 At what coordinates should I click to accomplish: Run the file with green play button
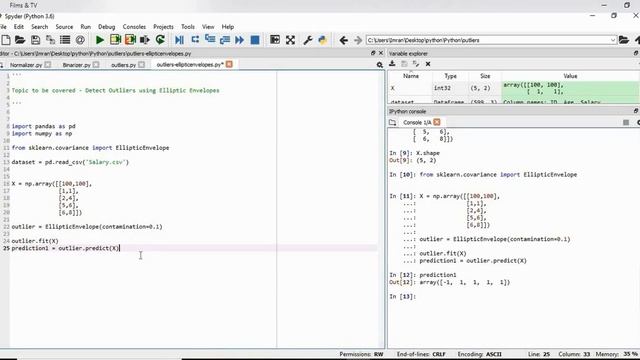coord(100,40)
